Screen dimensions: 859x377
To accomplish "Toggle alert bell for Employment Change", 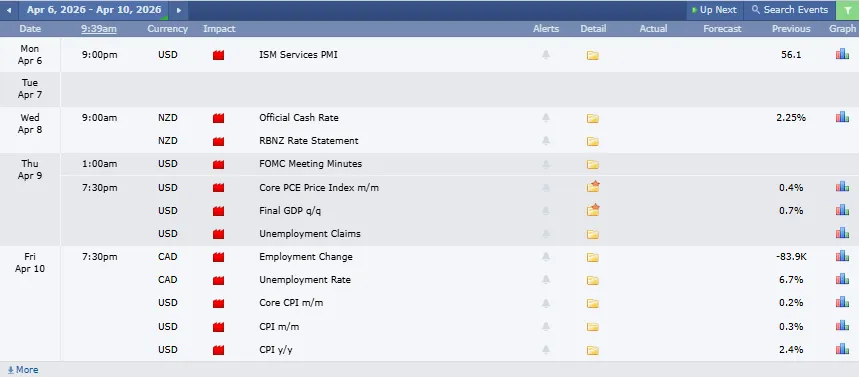I will click(546, 257).
